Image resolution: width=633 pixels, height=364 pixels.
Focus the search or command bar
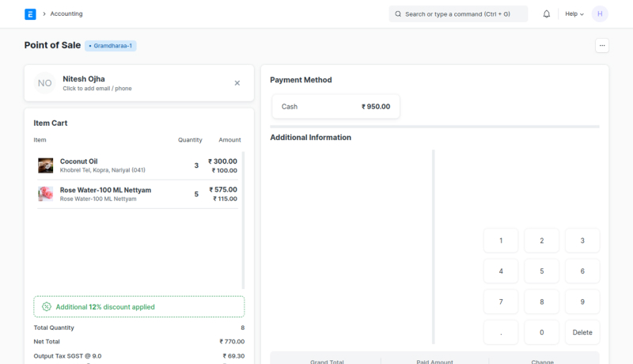458,13
